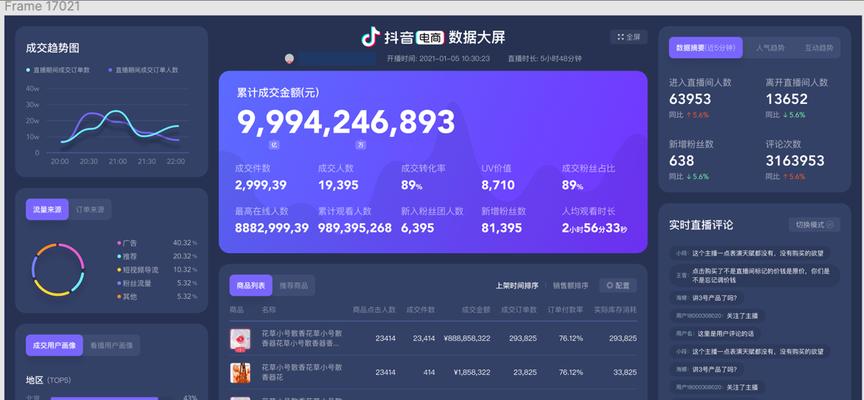Click the amount ¥888,858,322
864x400 pixels.
point(467,338)
